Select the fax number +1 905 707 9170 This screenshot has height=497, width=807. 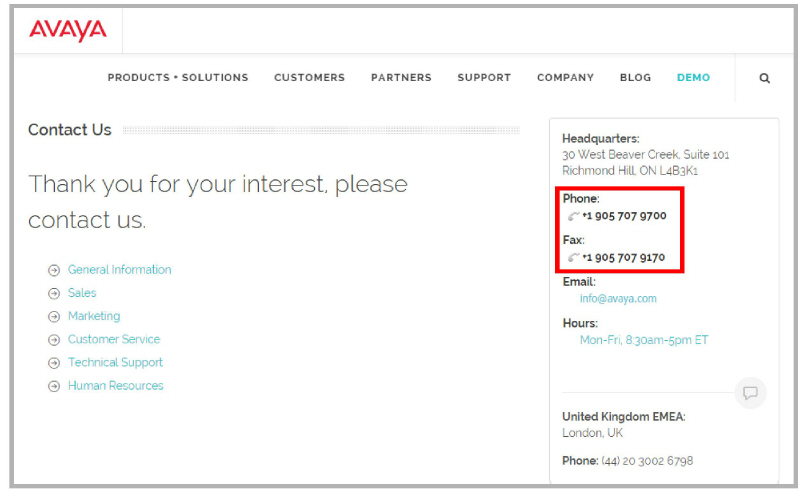coord(623,257)
